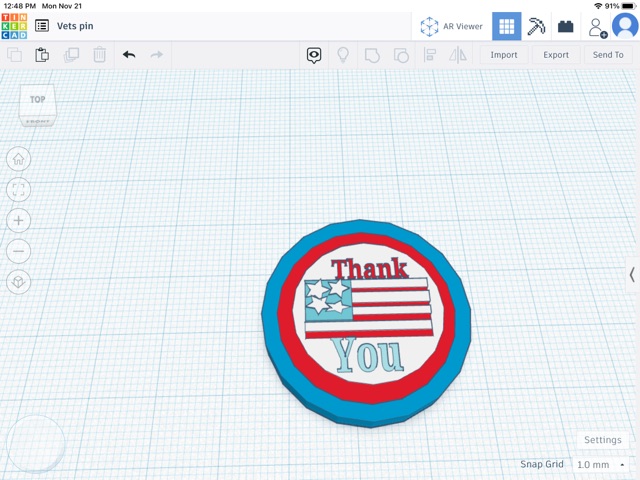Click the Align tool

point(430,55)
